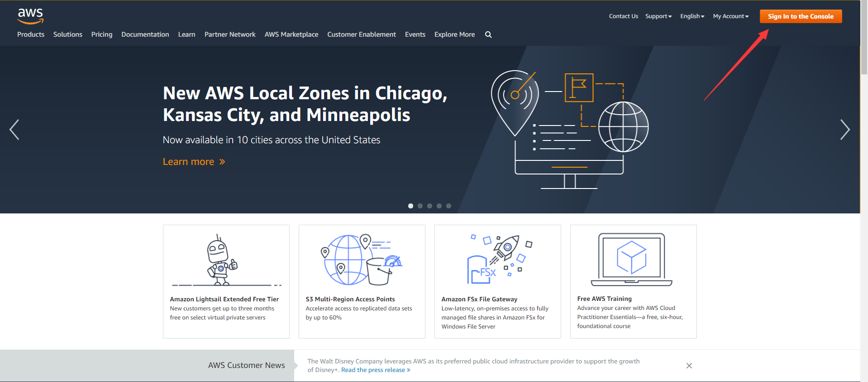Open Free AWS Training title
The height and width of the screenshot is (382, 868).
tap(605, 299)
